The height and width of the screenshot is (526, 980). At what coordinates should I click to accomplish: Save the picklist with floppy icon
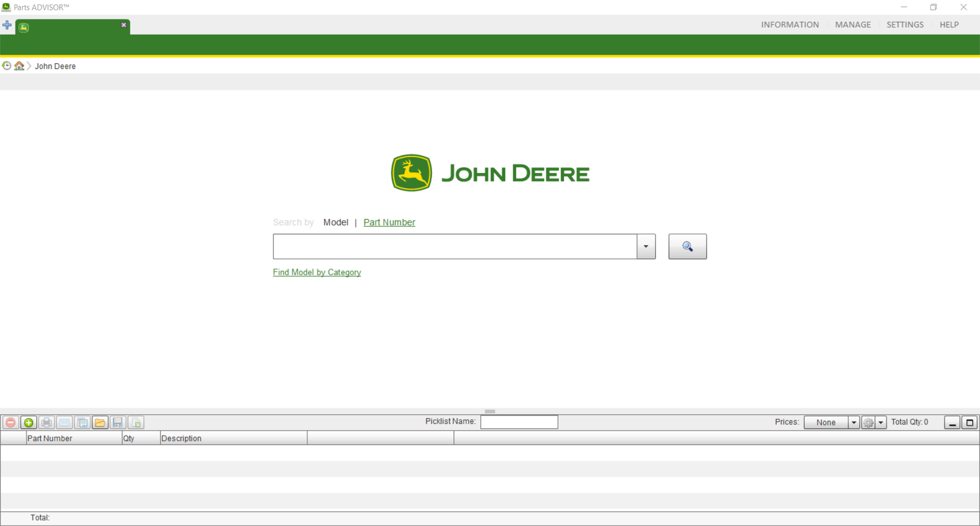118,422
